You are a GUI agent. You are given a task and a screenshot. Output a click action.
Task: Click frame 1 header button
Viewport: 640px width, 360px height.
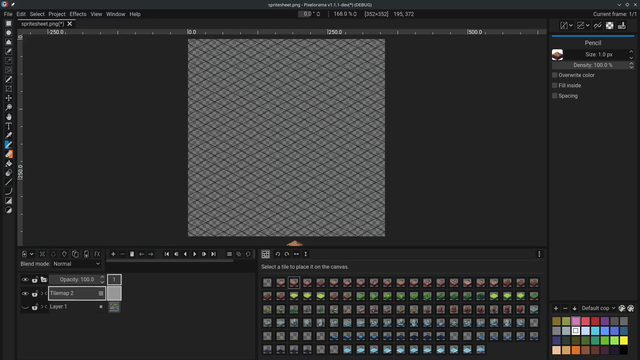pyautogui.click(x=114, y=279)
